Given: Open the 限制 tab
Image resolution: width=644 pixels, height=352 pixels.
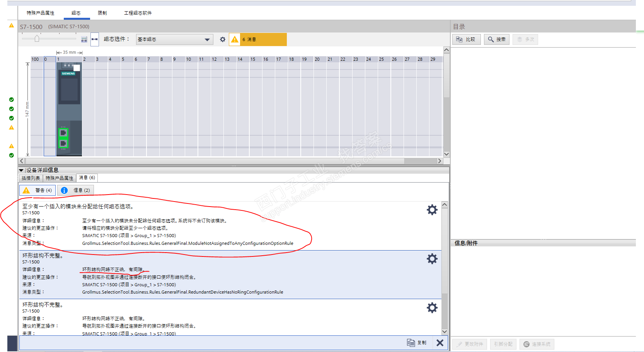Looking at the screenshot, I should click(102, 13).
